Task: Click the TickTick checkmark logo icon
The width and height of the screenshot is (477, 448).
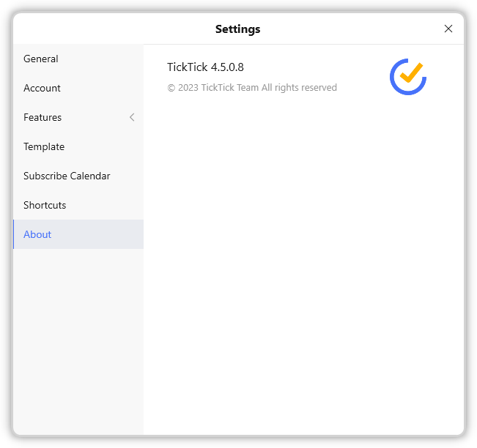Action: click(x=408, y=77)
